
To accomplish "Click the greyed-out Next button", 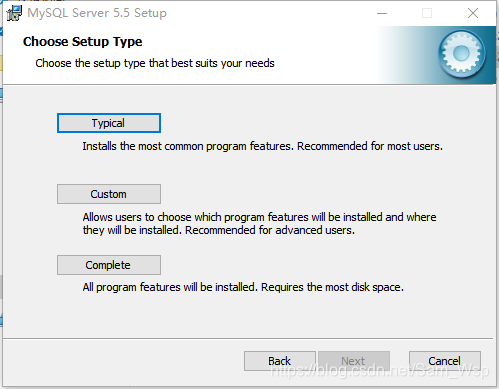I will pos(354,361).
